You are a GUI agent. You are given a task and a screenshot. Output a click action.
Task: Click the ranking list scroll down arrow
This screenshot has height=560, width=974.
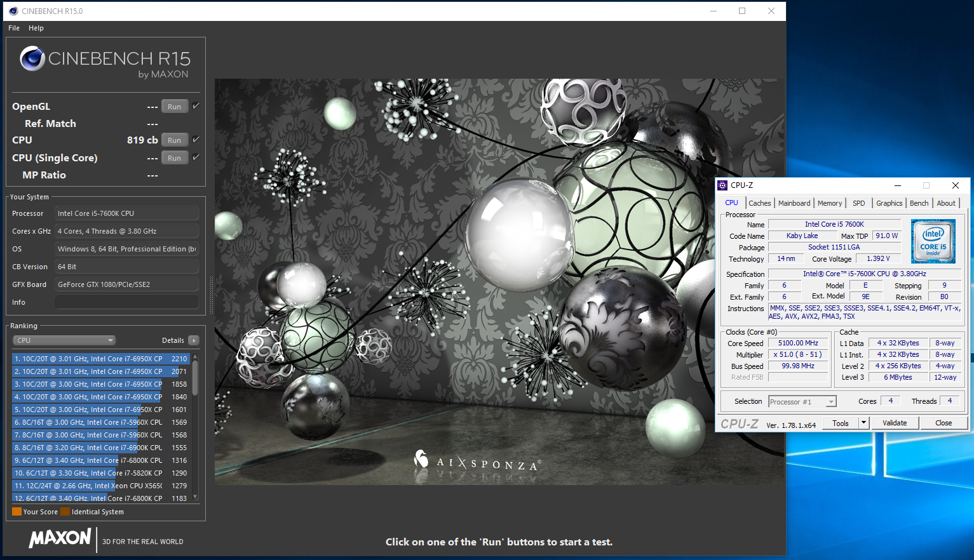(x=195, y=497)
